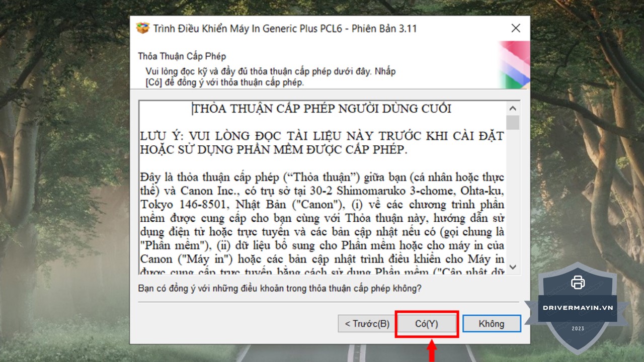Screen dimensions: 644x362
Task: Click the scrollbar thumb of license agreement
Action: (x=513, y=123)
